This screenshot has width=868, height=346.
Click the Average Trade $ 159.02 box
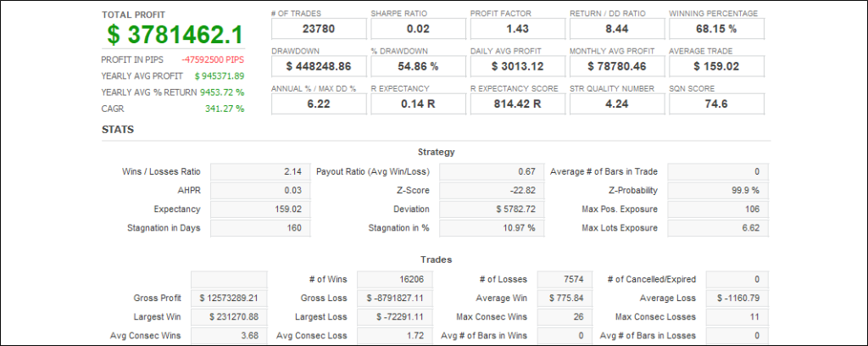click(716, 66)
